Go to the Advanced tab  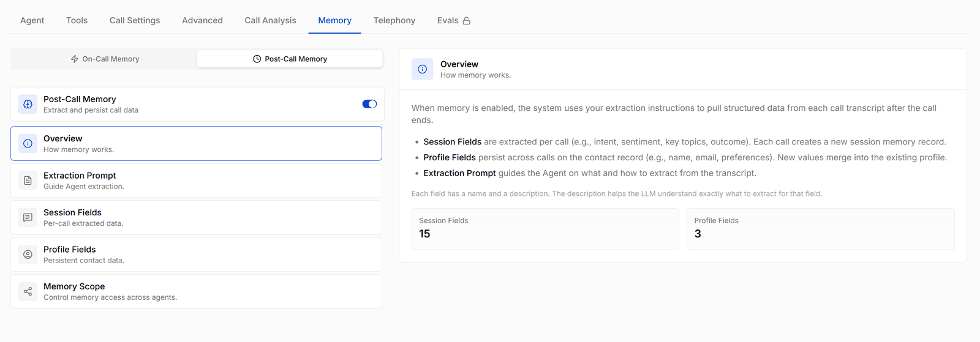pos(202,20)
